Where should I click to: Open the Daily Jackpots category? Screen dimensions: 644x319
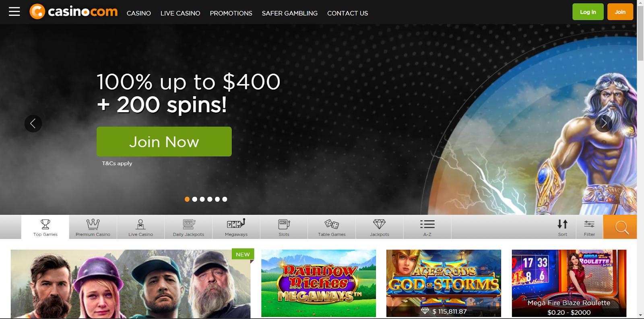pyautogui.click(x=188, y=227)
